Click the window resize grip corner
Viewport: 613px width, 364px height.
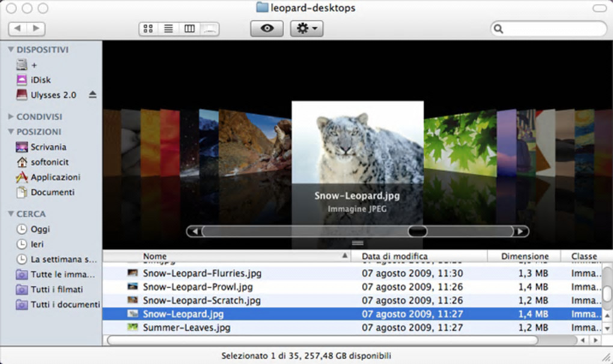pos(607,357)
